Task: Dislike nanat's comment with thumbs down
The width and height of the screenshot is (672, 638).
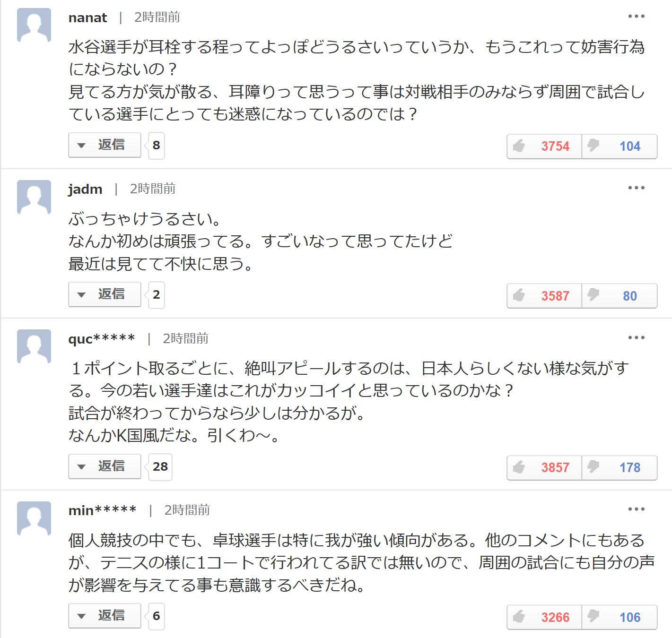Action: pyautogui.click(x=619, y=146)
